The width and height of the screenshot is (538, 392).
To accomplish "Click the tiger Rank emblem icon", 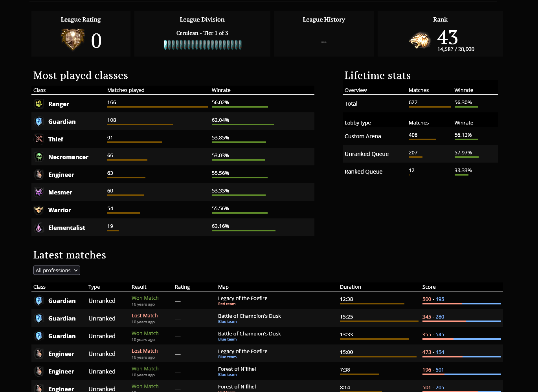I will coord(420,40).
